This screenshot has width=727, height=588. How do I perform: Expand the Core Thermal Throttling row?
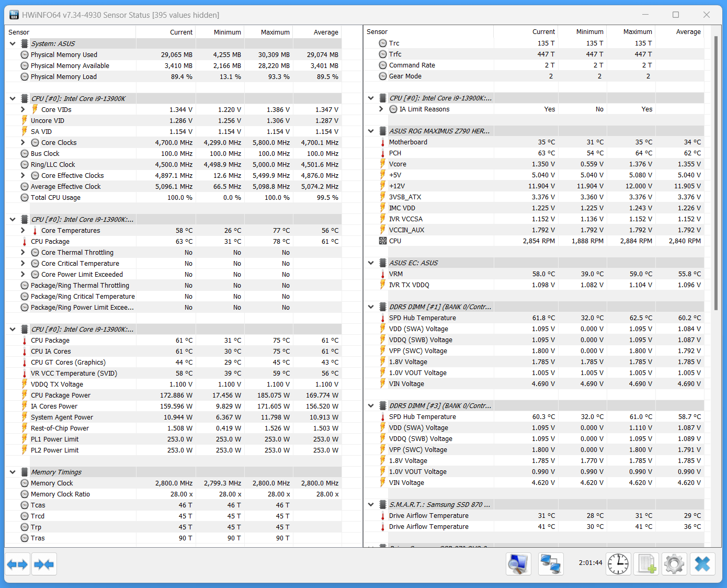[x=23, y=253]
